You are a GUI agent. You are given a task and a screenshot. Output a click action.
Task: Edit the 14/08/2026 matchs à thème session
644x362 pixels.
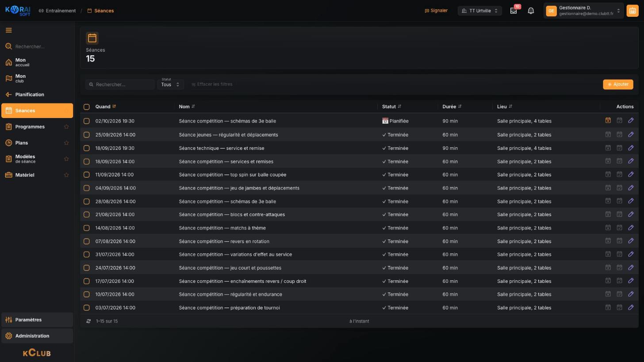click(631, 228)
